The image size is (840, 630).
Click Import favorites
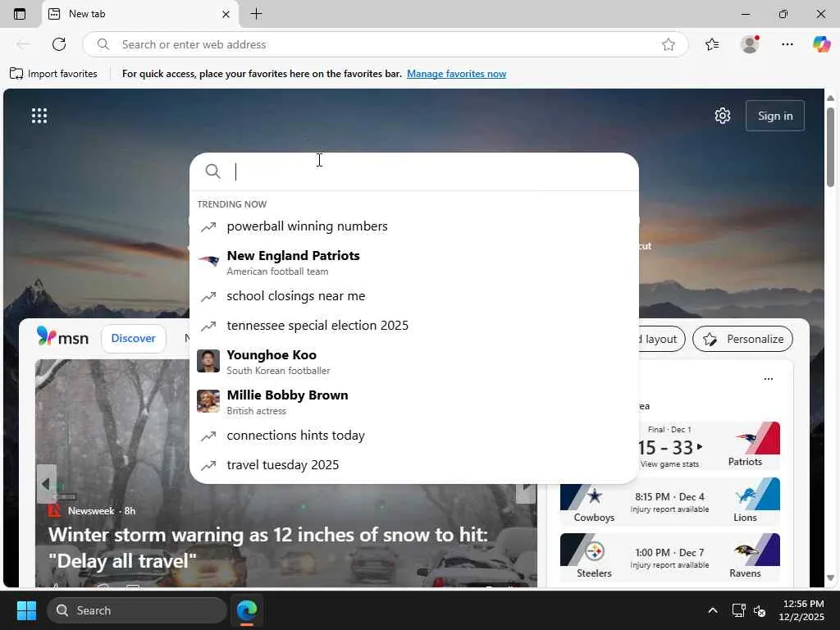click(x=53, y=74)
